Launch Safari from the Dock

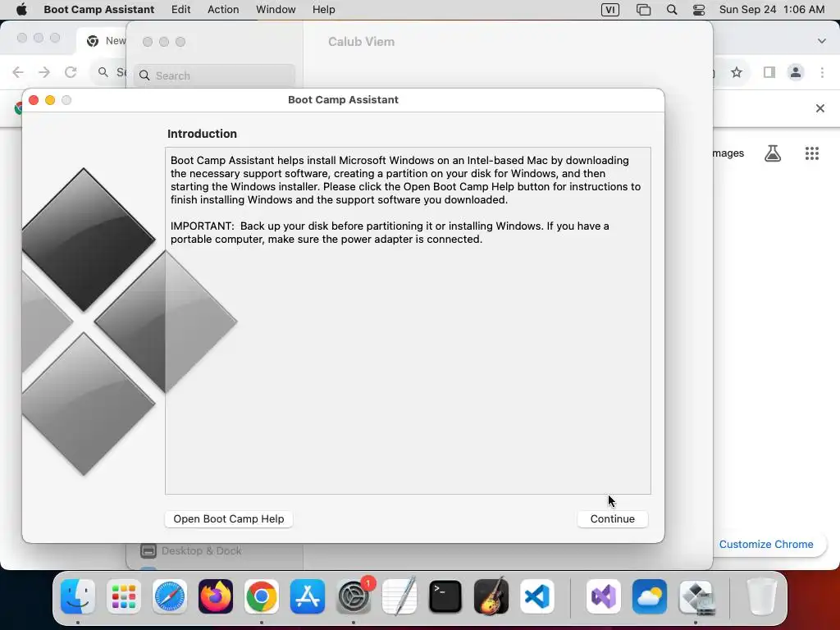[x=170, y=596]
